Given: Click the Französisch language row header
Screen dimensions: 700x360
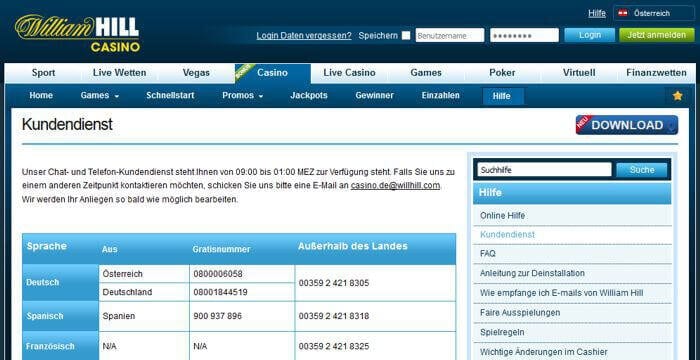Looking at the screenshot, I should [x=60, y=347].
